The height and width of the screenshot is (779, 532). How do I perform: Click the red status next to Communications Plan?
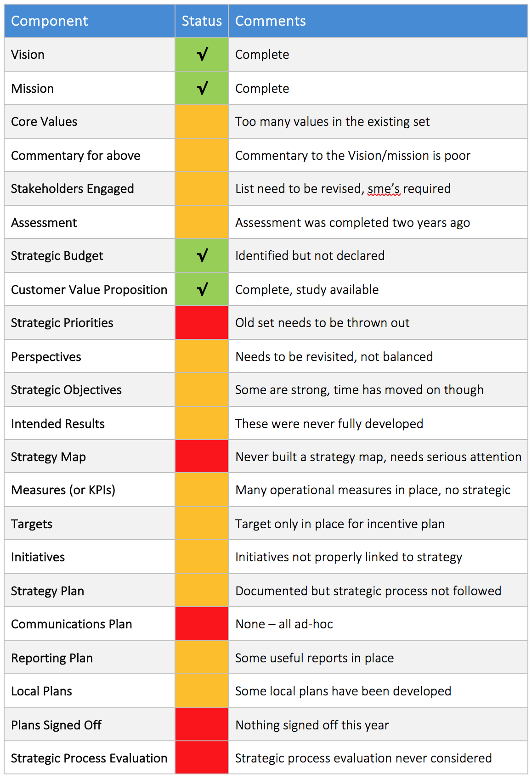202,624
